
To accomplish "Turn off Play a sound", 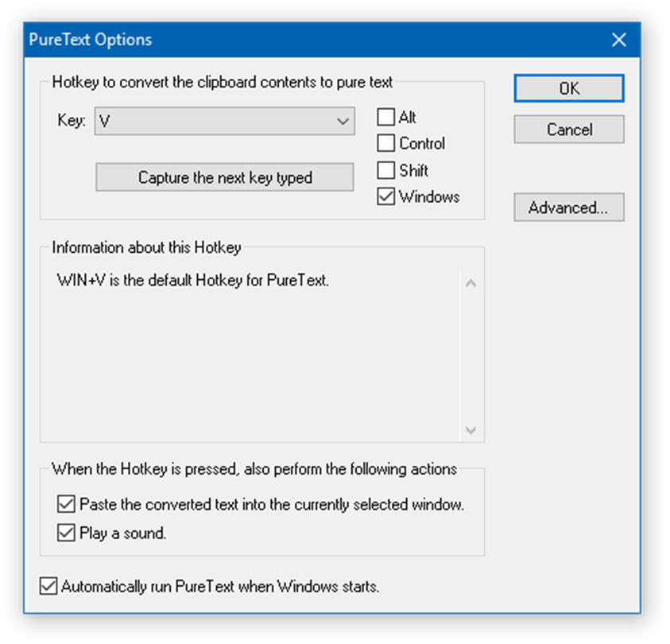I will point(66,533).
